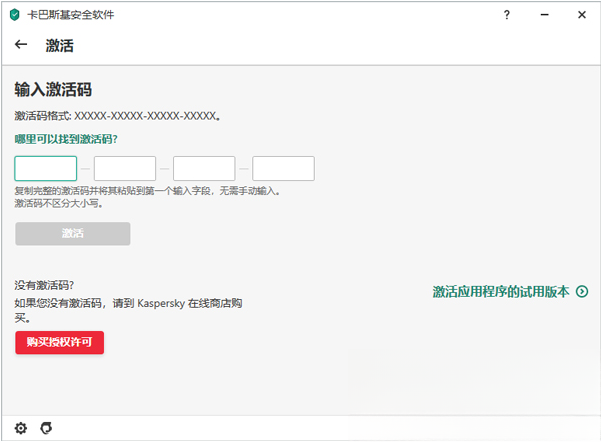Click the fourth activation code field
This screenshot has height=442, width=601.
pos(283,168)
